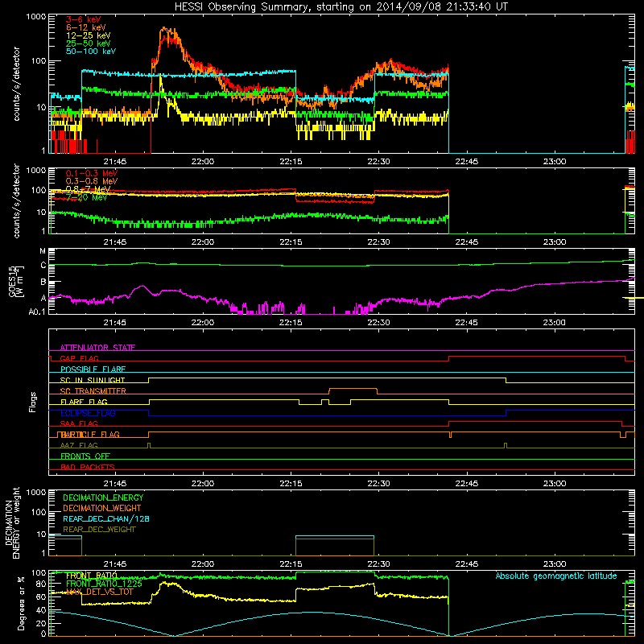Image resolution: width=644 pixels, height=644 pixels.
Task: Select the SAA_FLAG label
Action: pos(79,423)
